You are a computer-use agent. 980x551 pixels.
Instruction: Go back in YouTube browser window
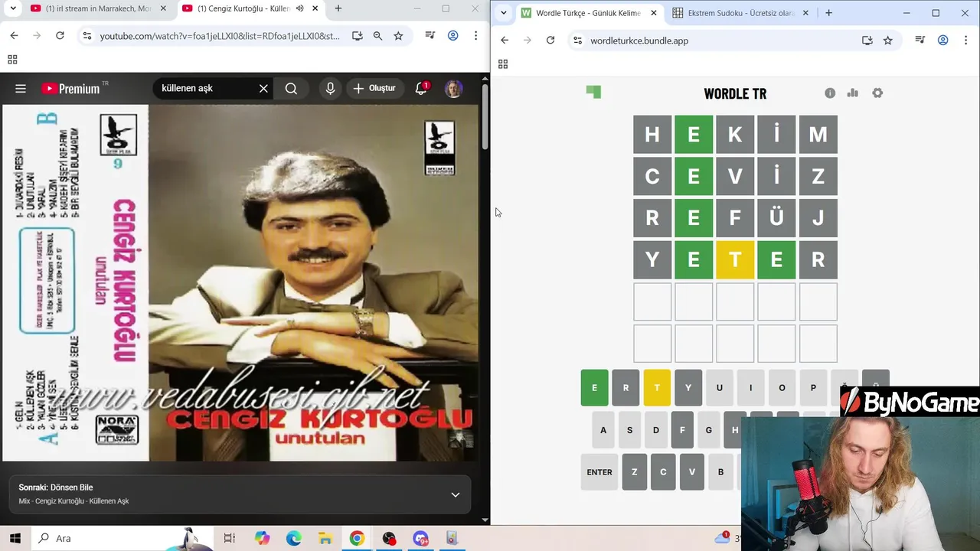point(14,36)
